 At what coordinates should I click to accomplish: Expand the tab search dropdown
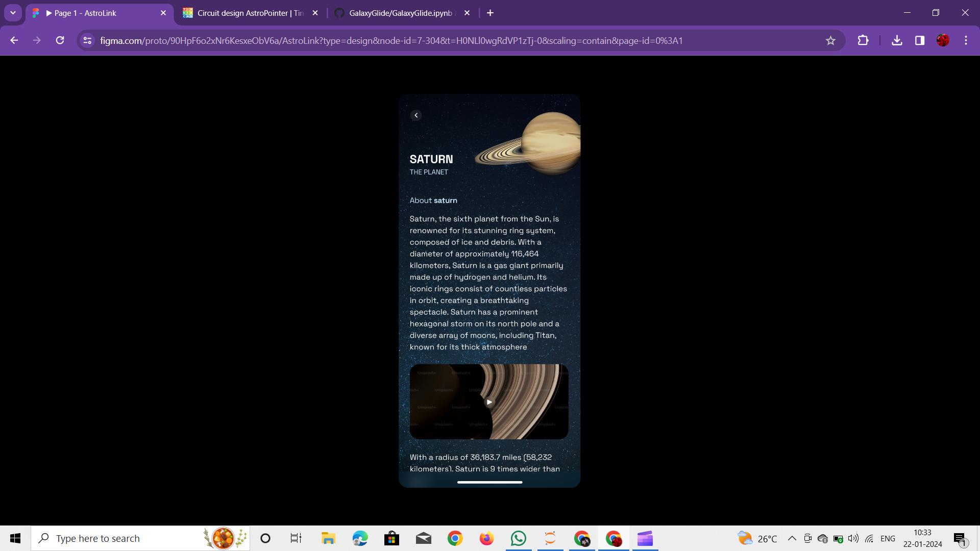click(13, 13)
